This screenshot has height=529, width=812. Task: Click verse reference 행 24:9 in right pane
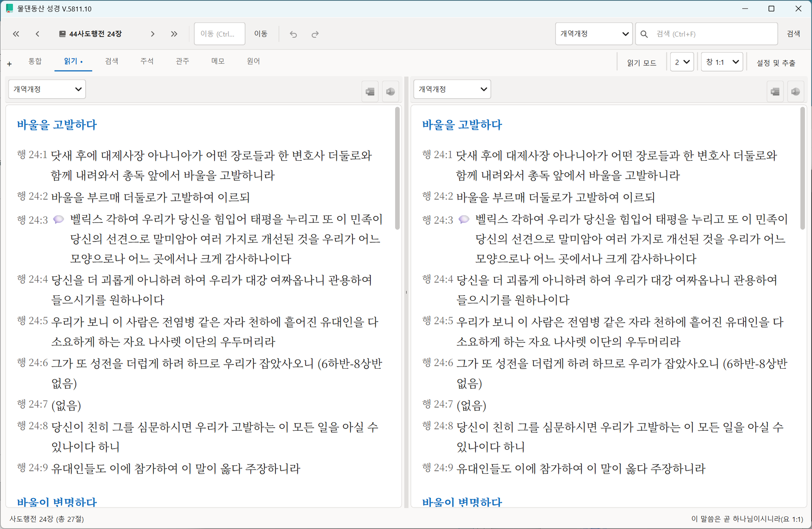click(x=437, y=468)
